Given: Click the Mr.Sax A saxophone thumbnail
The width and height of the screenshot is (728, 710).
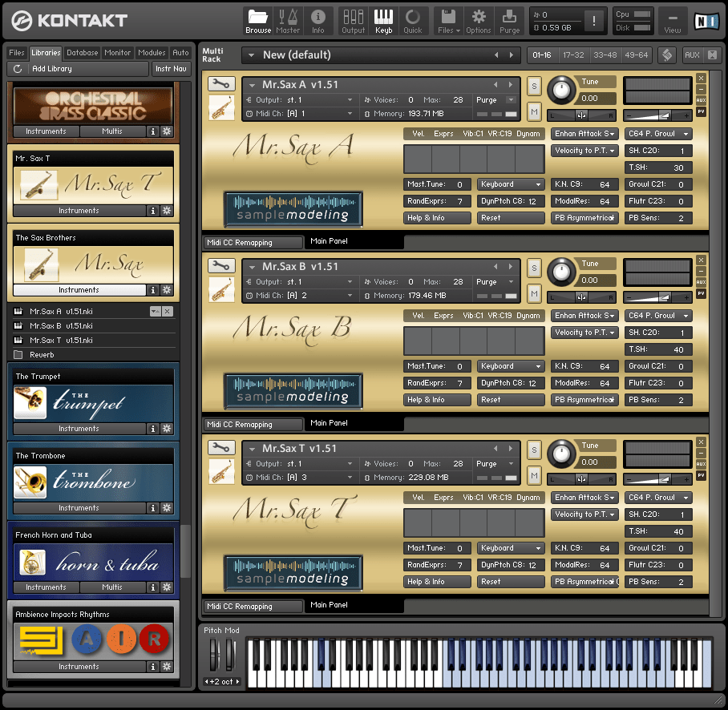Looking at the screenshot, I should (221, 107).
